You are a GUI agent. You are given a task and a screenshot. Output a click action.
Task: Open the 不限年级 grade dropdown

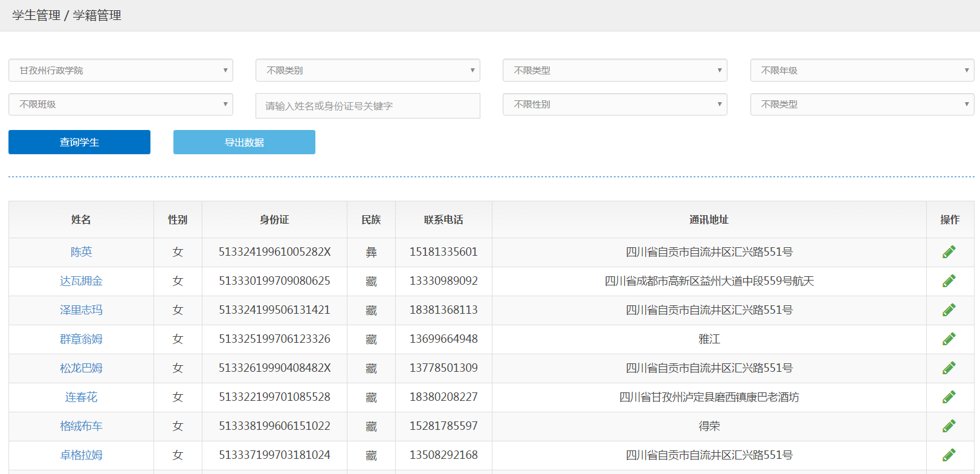tap(862, 70)
